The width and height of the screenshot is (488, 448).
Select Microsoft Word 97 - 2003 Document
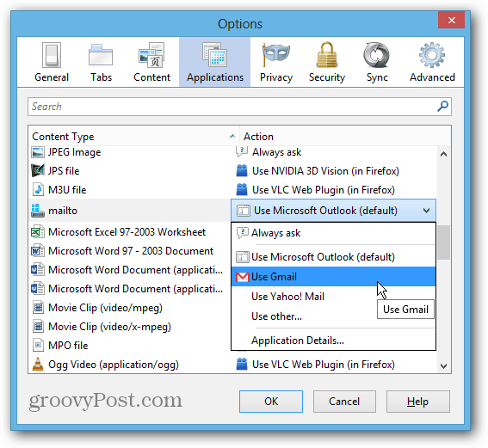(x=130, y=251)
